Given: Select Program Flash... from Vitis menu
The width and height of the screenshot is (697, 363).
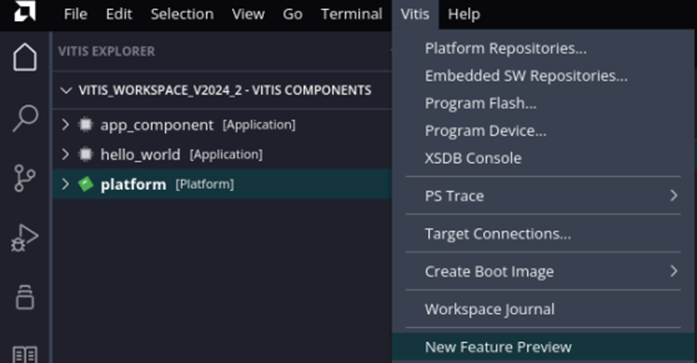Looking at the screenshot, I should point(543,104).
